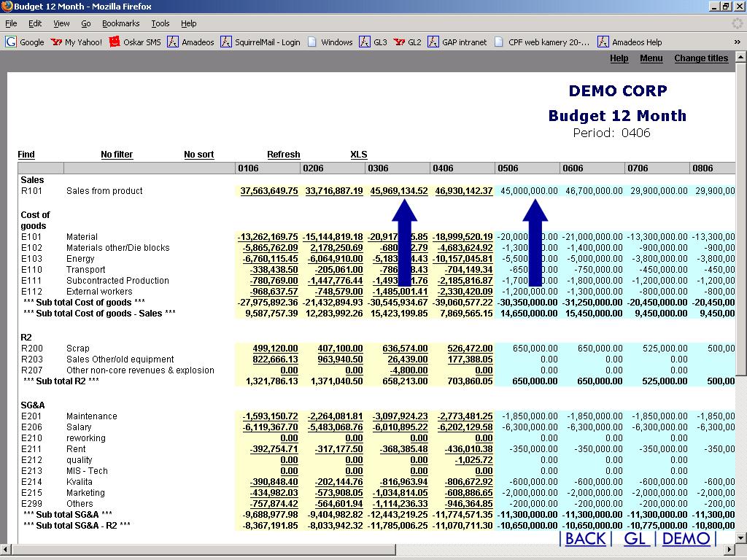Open the Windows bookmark
747x560 pixels.
[x=330, y=42]
